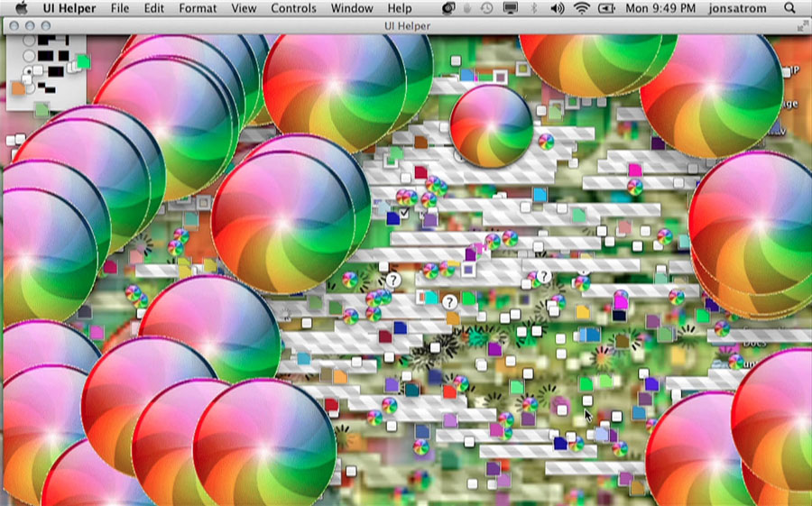Click the Bluetooth menu bar icon
The image size is (812, 506).
point(533,8)
